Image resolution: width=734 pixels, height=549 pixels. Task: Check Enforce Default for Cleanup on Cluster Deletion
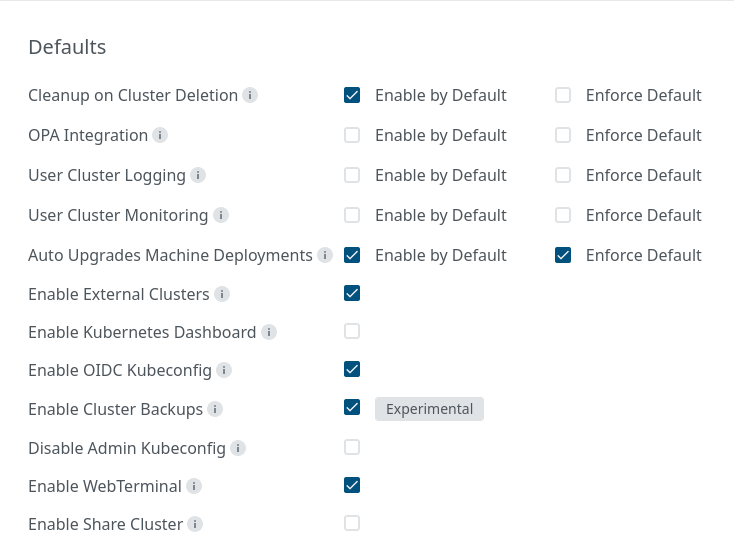[x=563, y=95]
